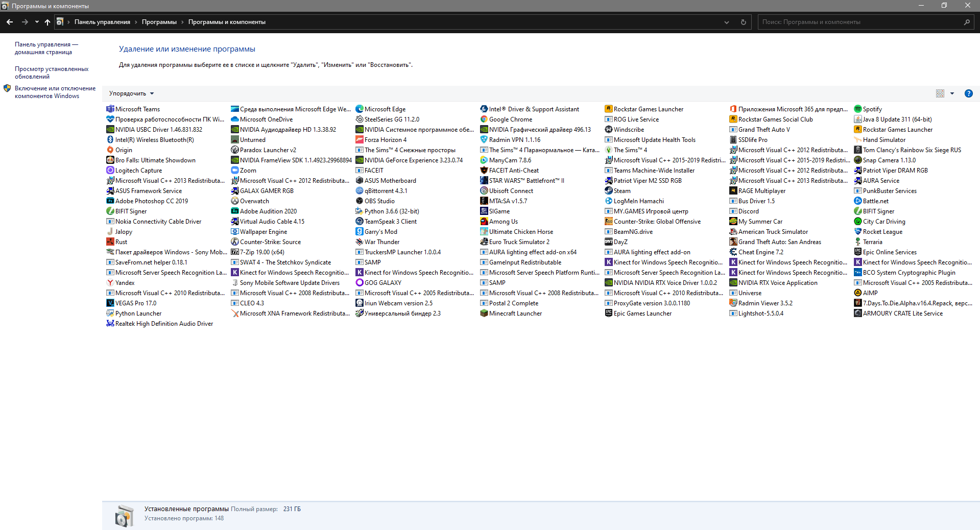Go back with the back arrow
The width and height of the screenshot is (980, 530).
[x=10, y=22]
